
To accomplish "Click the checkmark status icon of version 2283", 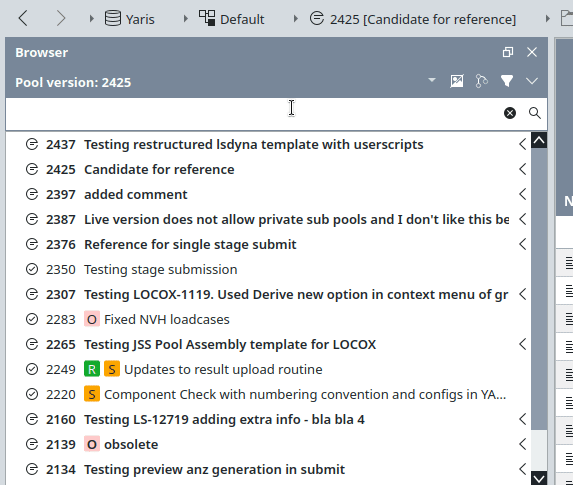I will coord(32,319).
